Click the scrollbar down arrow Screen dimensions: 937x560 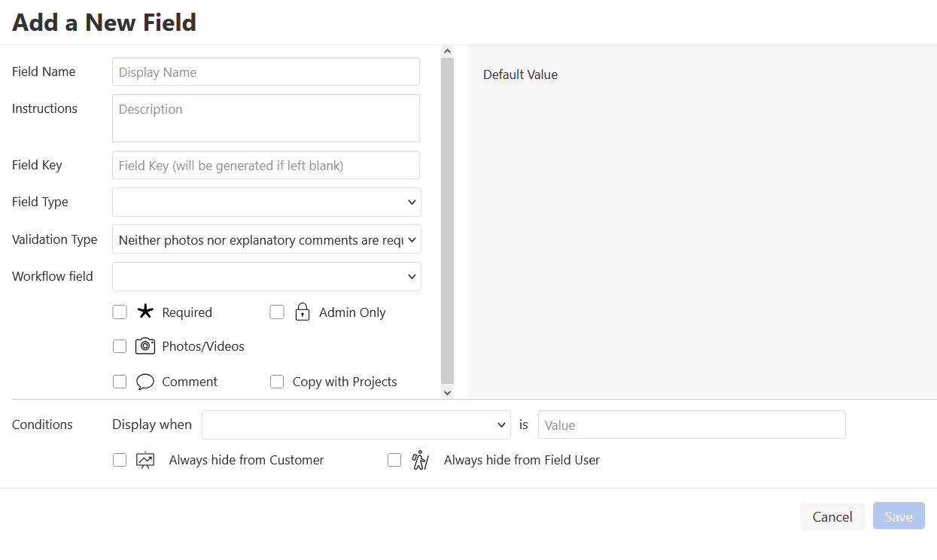coord(447,392)
